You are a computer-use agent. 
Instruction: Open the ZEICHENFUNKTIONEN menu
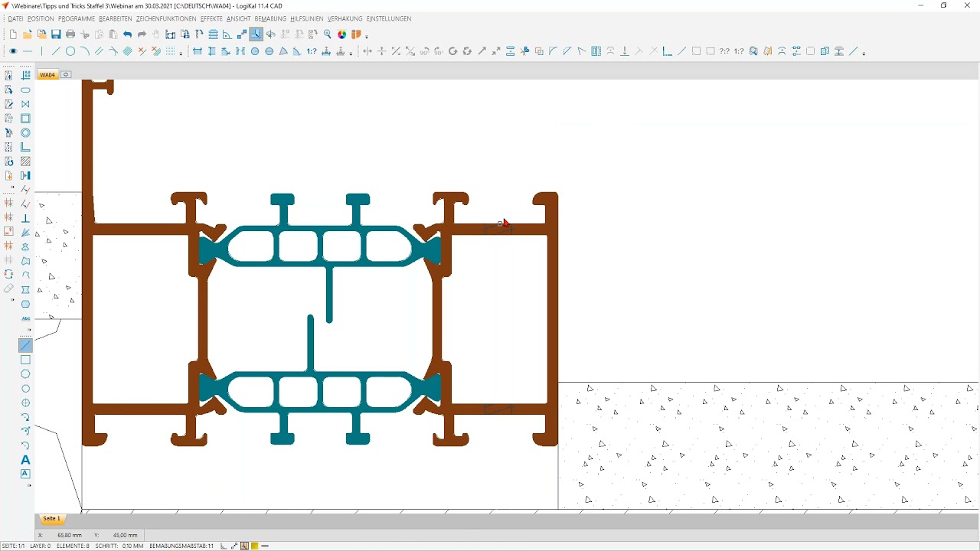(166, 18)
